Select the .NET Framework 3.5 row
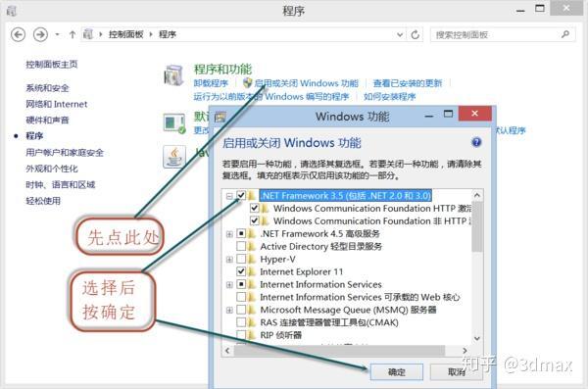Image resolution: width=588 pixels, height=389 pixels. click(x=346, y=195)
